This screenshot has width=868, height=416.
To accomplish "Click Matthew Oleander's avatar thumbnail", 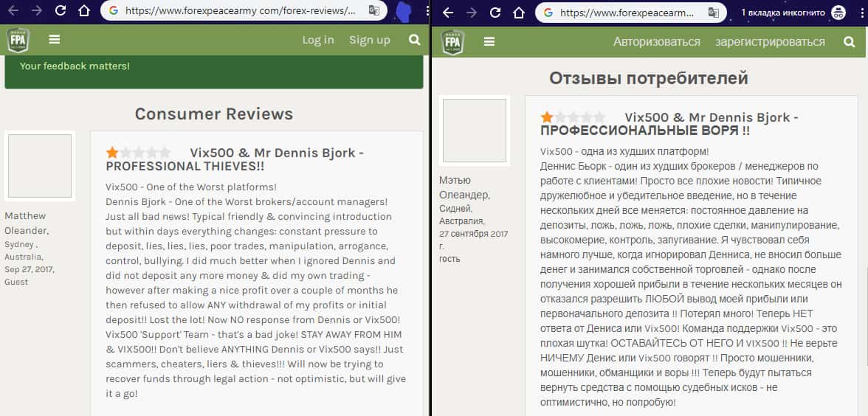I will (40, 165).
